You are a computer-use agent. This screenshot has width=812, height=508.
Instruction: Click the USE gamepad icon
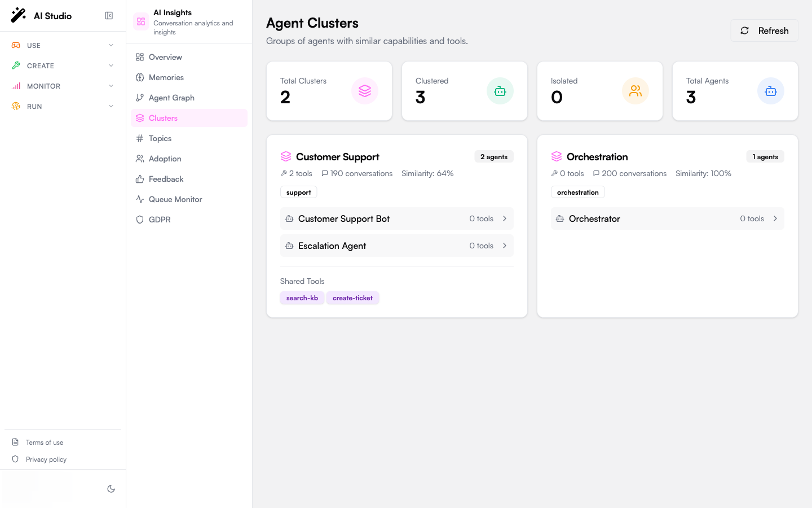(x=16, y=45)
